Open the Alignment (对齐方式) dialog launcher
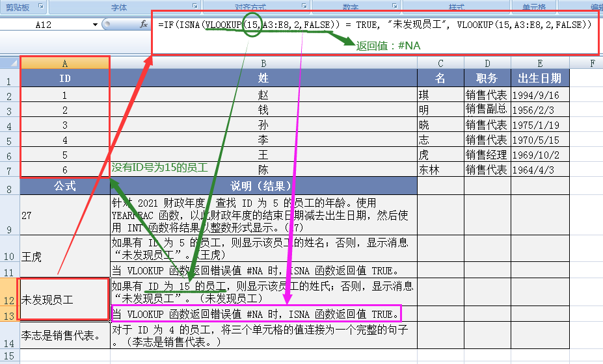603x364 pixels. 304,6
